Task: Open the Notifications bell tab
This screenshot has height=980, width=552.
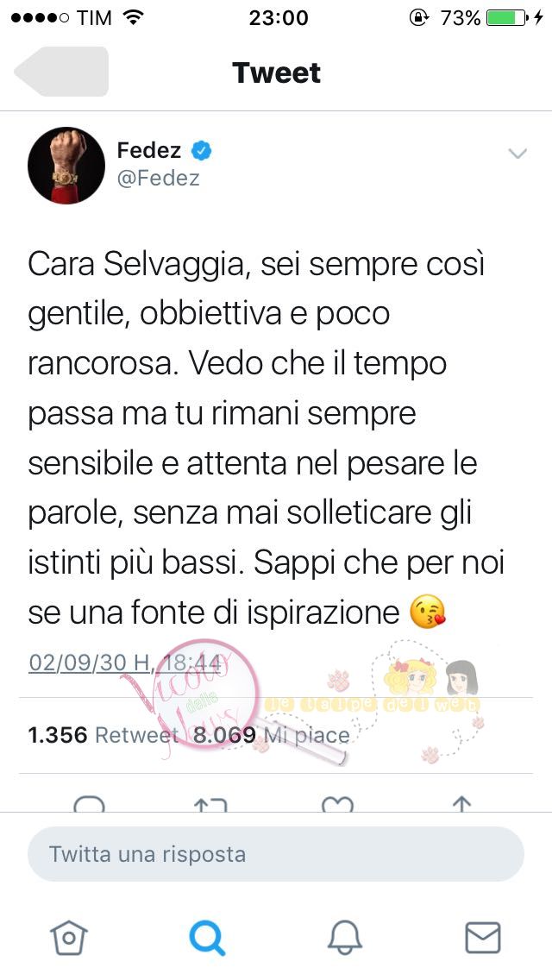Action: pos(345,938)
